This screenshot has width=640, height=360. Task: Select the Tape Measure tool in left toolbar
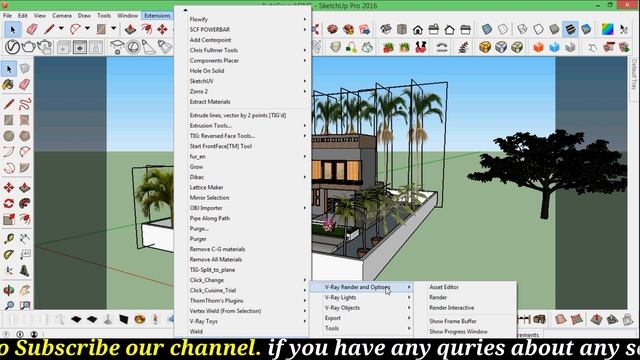pyautogui.click(x=9, y=238)
